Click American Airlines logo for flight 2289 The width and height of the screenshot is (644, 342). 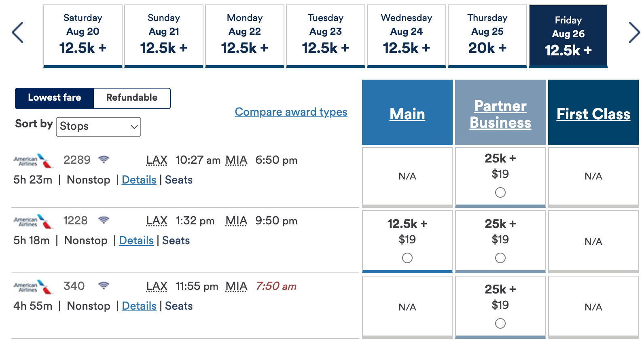pyautogui.click(x=33, y=160)
